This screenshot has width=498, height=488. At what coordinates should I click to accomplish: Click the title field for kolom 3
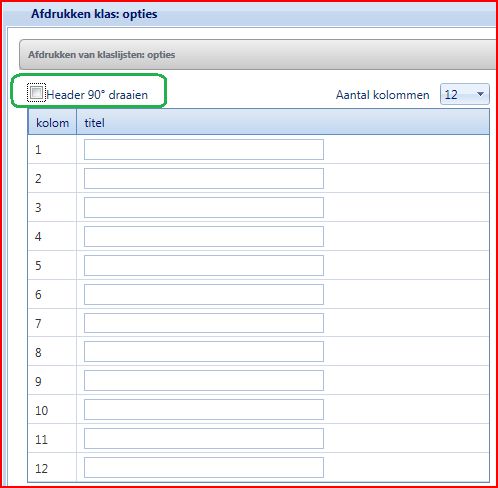click(x=204, y=207)
